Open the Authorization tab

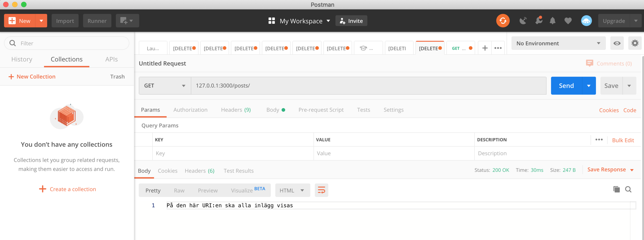pos(190,110)
